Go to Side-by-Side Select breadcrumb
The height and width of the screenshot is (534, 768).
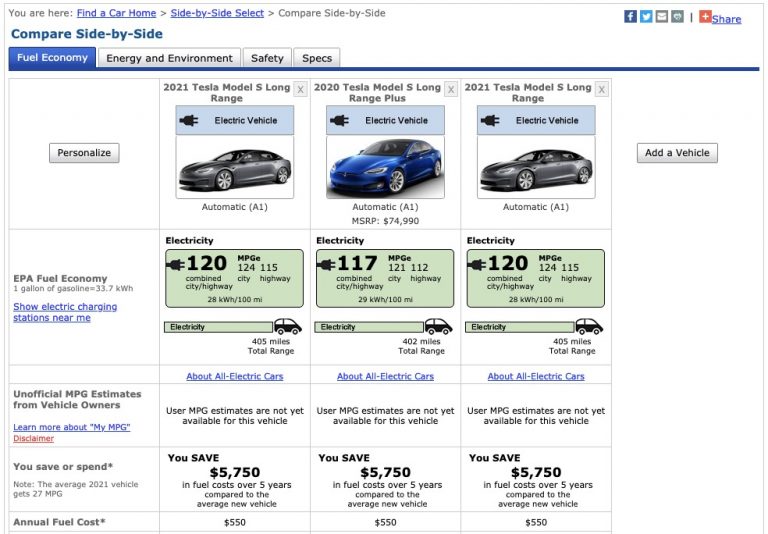coord(217,13)
